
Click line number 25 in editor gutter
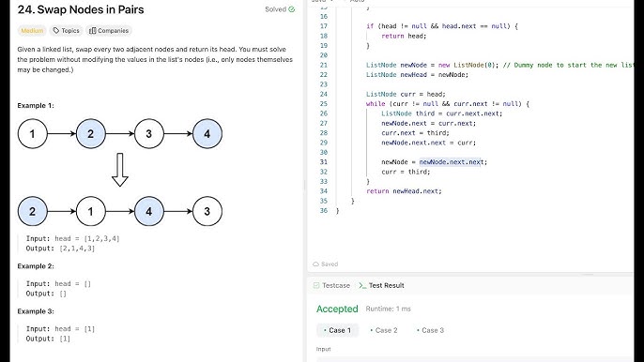click(324, 104)
